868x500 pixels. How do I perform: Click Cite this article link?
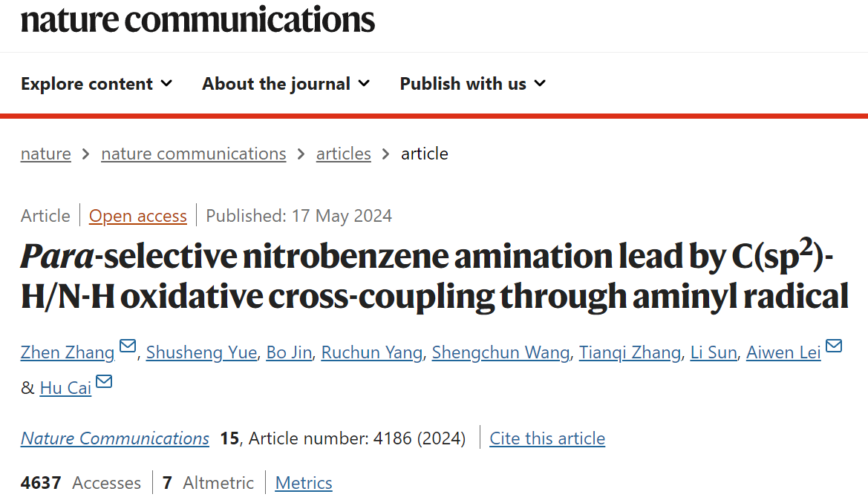[547, 438]
